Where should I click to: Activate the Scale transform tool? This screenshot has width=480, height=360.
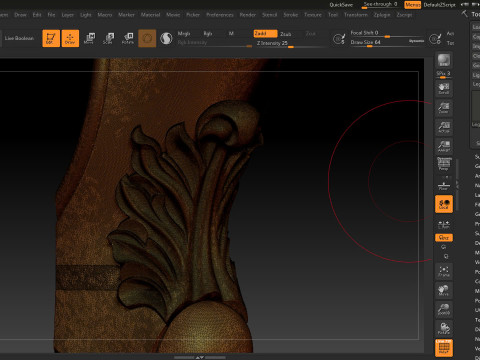(109, 38)
